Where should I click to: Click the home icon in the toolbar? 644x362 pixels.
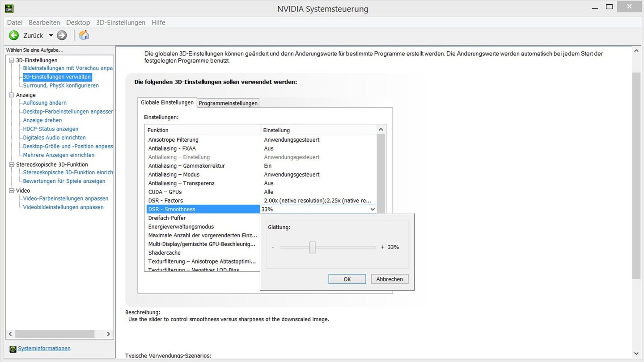[x=84, y=35]
